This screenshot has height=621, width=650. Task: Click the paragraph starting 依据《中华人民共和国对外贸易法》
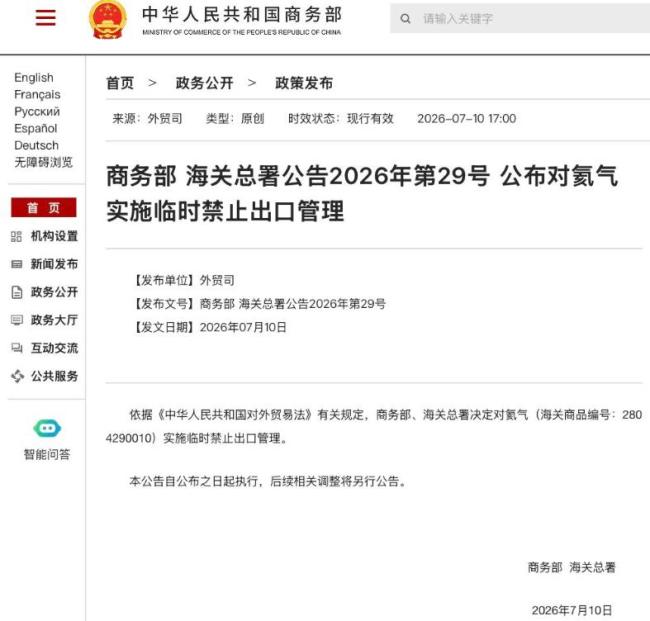374,427
